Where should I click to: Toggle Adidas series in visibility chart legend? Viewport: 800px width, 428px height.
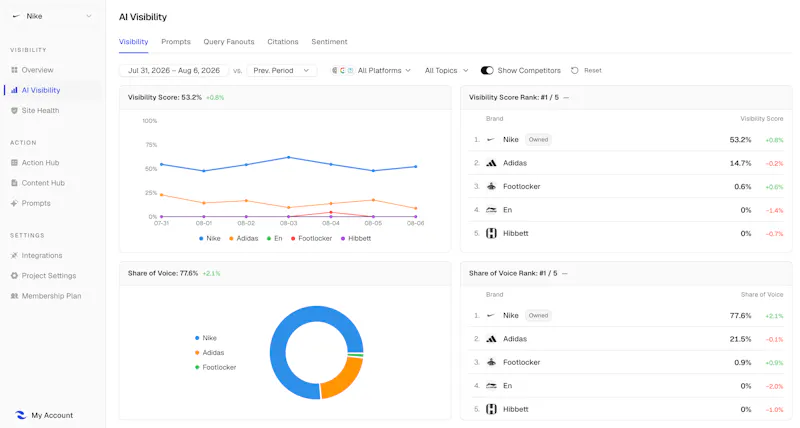[x=243, y=238]
